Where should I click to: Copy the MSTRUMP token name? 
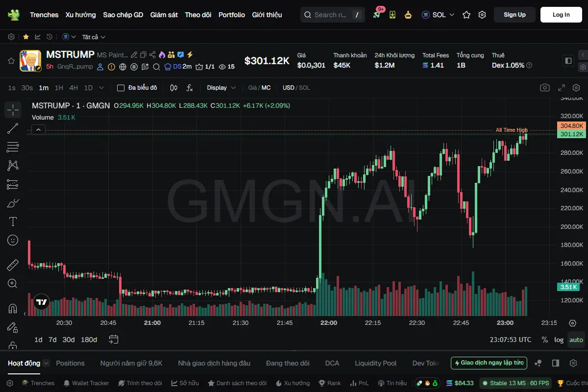click(x=143, y=55)
